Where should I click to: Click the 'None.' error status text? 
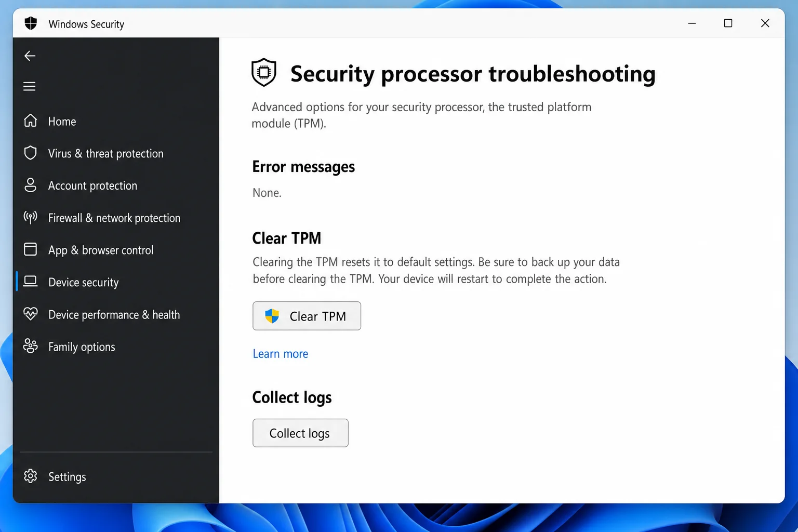[x=267, y=193]
